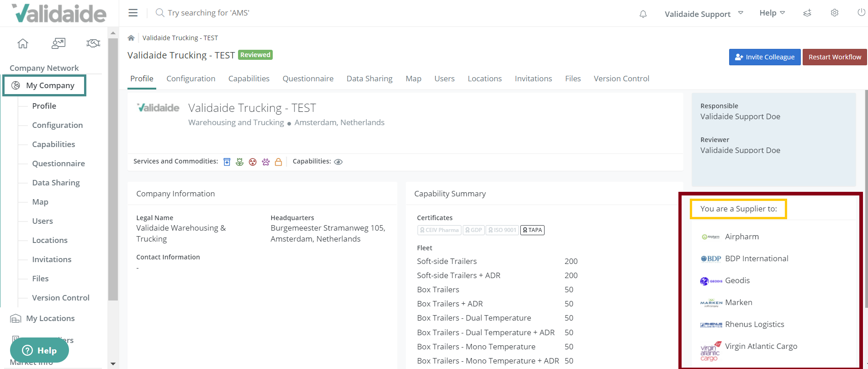Click the Geodis logo
Image resolution: width=868 pixels, height=369 pixels.
tap(711, 281)
